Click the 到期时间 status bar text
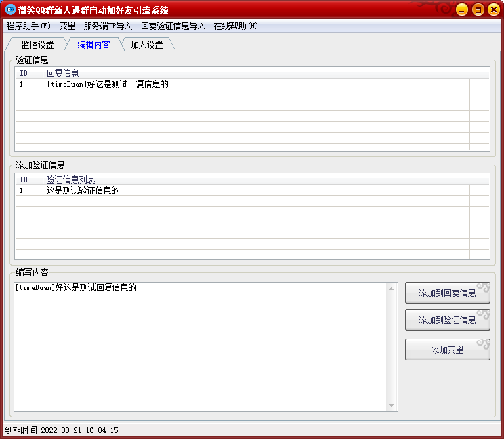 point(62,430)
